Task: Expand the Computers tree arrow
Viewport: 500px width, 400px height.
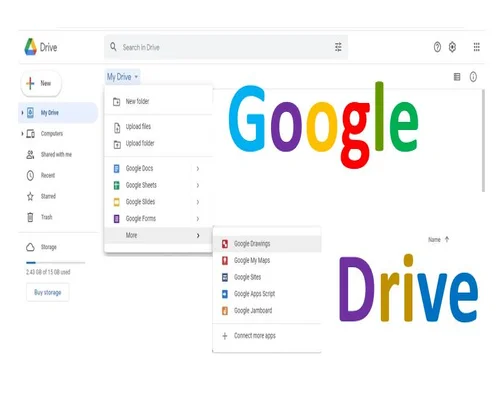Action: 22,134
